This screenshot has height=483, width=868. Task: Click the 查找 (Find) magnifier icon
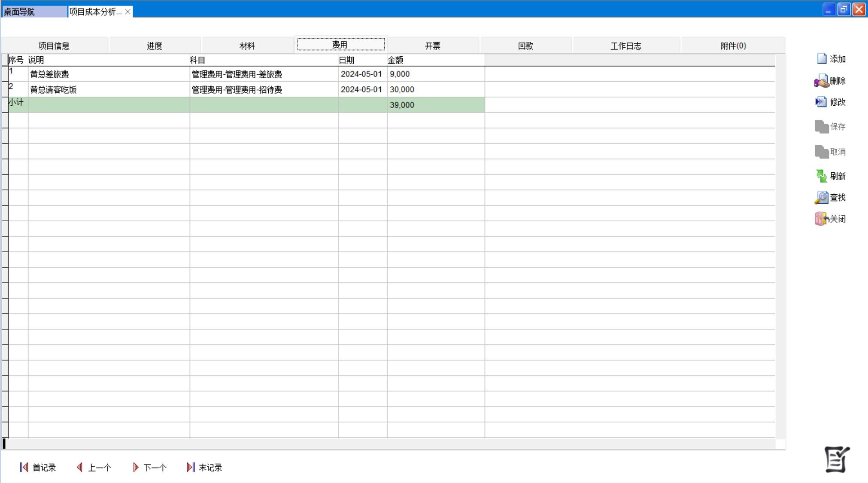[x=821, y=197]
